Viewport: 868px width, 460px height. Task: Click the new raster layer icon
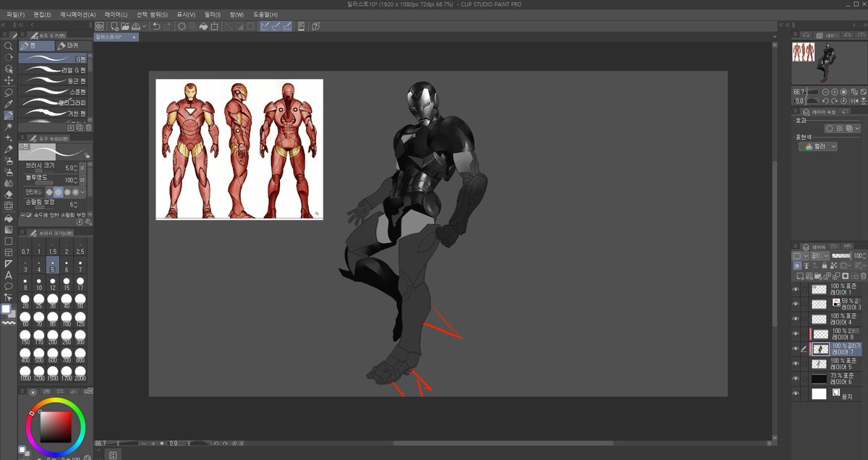(800, 276)
